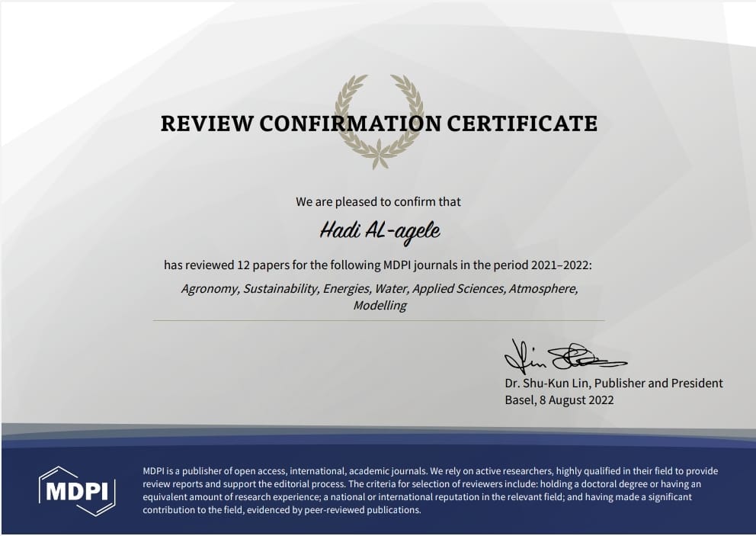The height and width of the screenshot is (536, 756).
Task: Click the "has reviewed 12 papers" sentence
Action: coord(378,265)
